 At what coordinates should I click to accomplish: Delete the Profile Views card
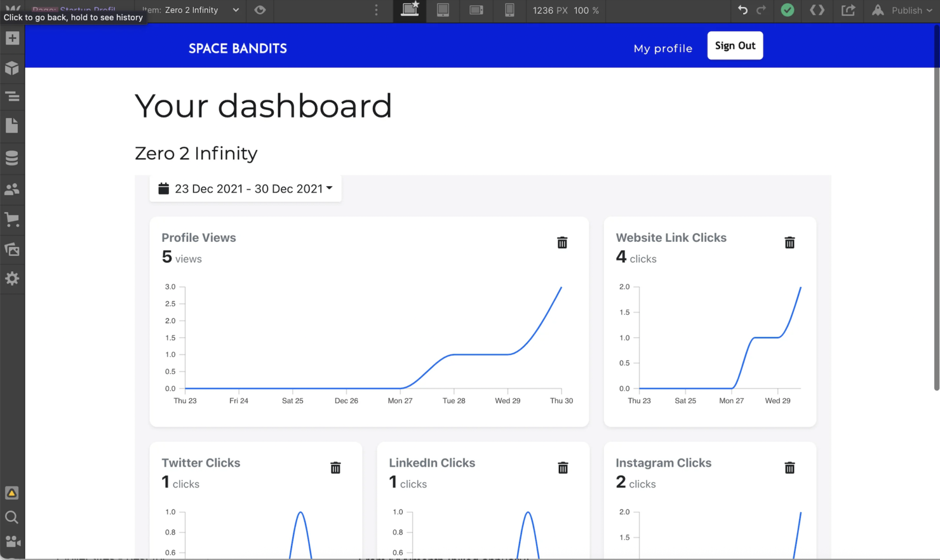562,243
